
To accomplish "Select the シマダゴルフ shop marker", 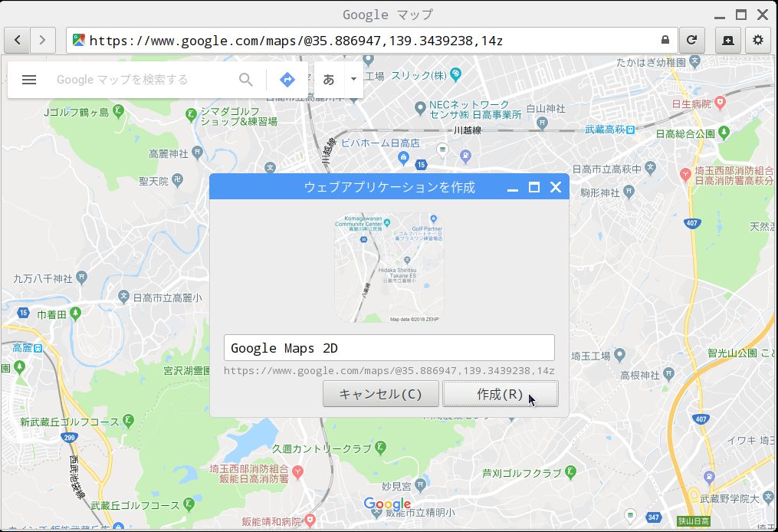I will coord(191,115).
